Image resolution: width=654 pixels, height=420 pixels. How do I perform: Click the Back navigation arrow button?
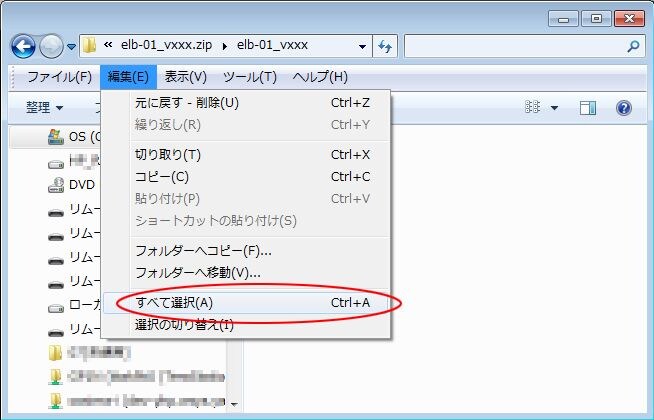click(25, 46)
